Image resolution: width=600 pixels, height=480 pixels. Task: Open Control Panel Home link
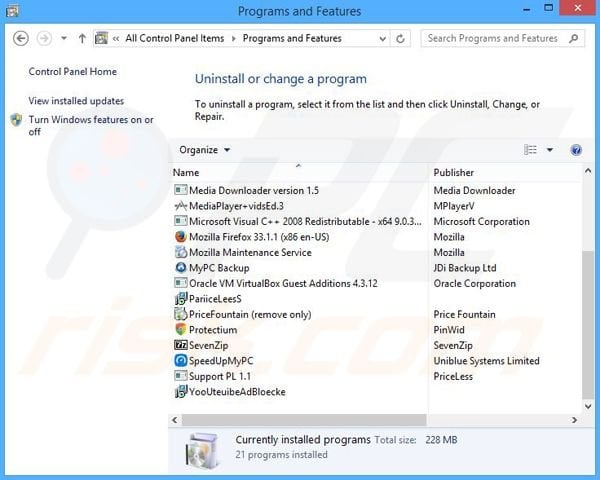pos(73,72)
